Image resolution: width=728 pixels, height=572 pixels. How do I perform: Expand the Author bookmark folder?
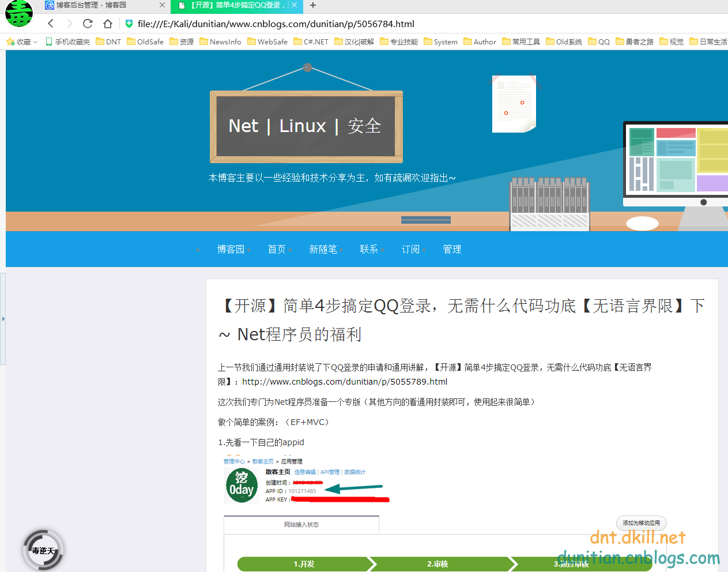point(480,42)
